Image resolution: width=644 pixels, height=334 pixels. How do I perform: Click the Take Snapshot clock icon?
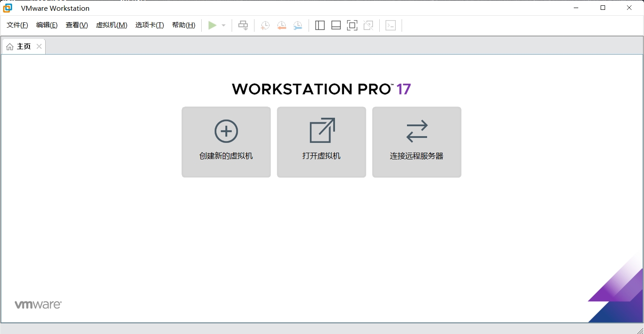click(x=265, y=26)
